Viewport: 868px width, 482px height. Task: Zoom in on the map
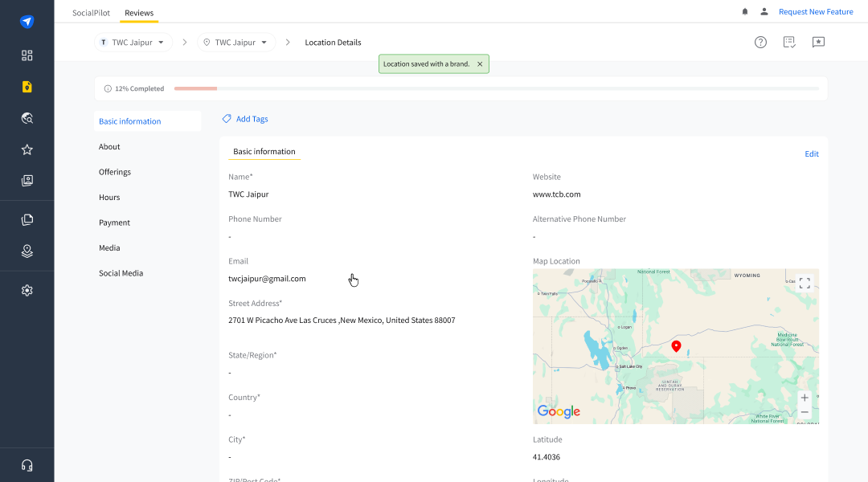click(805, 398)
